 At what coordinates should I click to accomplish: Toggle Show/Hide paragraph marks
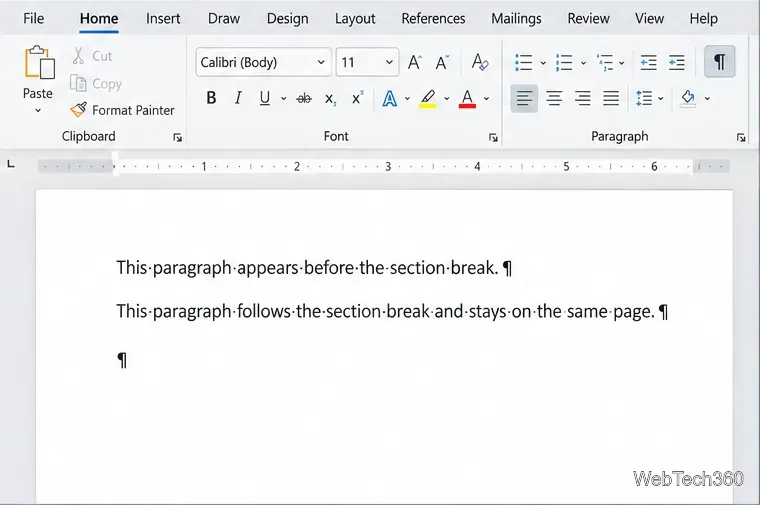pyautogui.click(x=720, y=62)
